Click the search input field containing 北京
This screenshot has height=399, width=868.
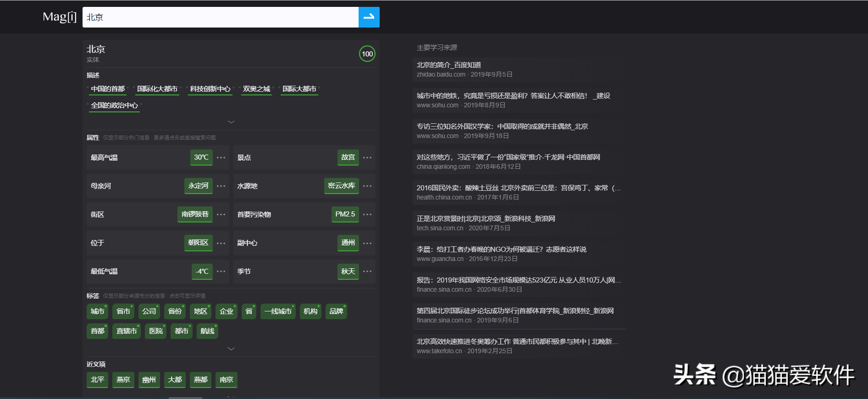click(221, 17)
